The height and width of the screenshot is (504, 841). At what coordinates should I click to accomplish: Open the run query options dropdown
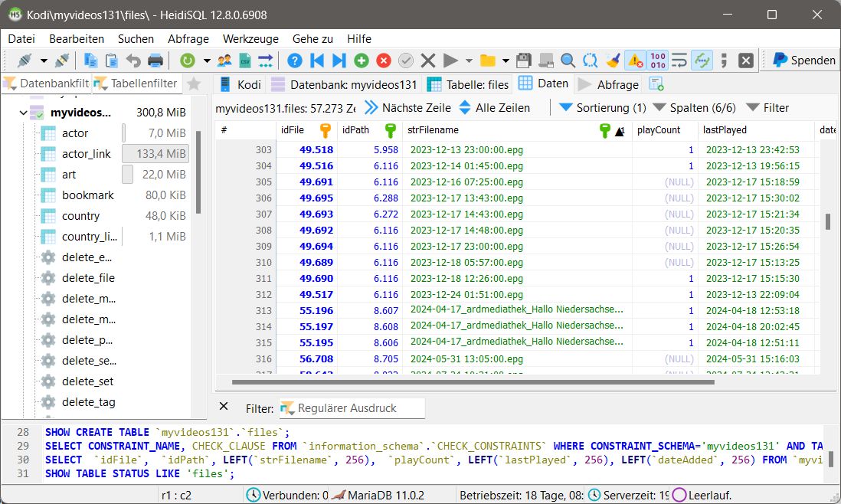pyautogui.click(x=470, y=61)
